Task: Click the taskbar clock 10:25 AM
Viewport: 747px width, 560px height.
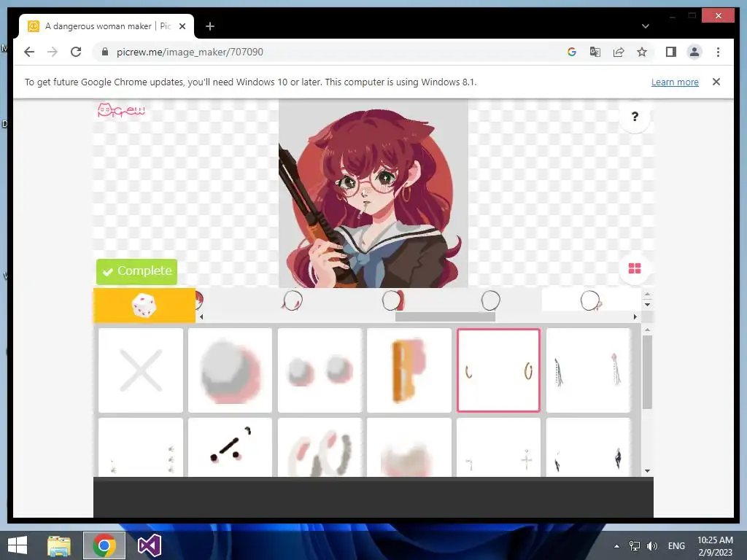Action: [x=715, y=546]
